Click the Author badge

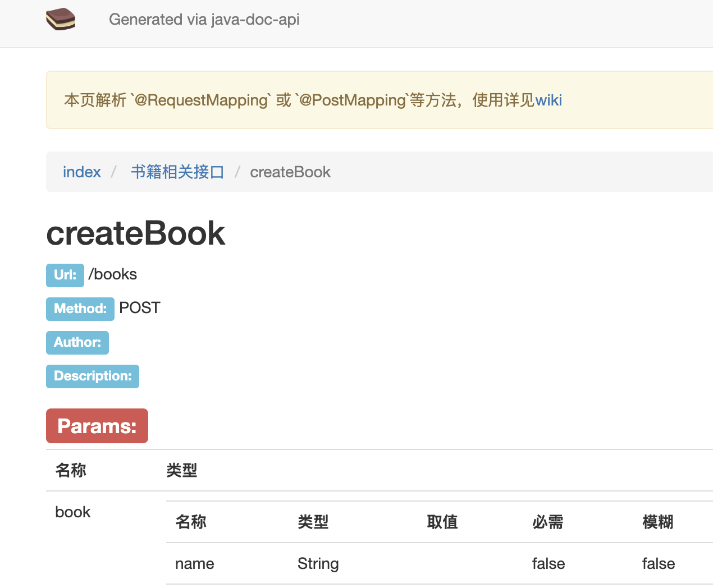77,342
